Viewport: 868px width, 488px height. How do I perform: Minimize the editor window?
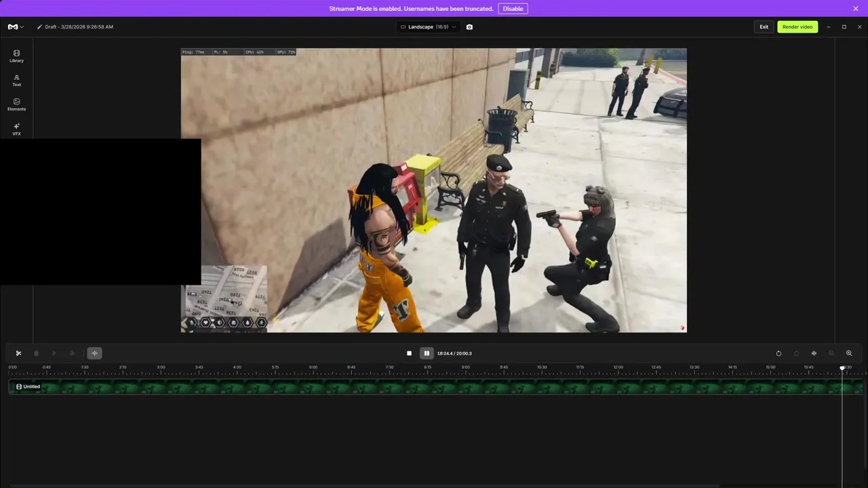[828, 27]
